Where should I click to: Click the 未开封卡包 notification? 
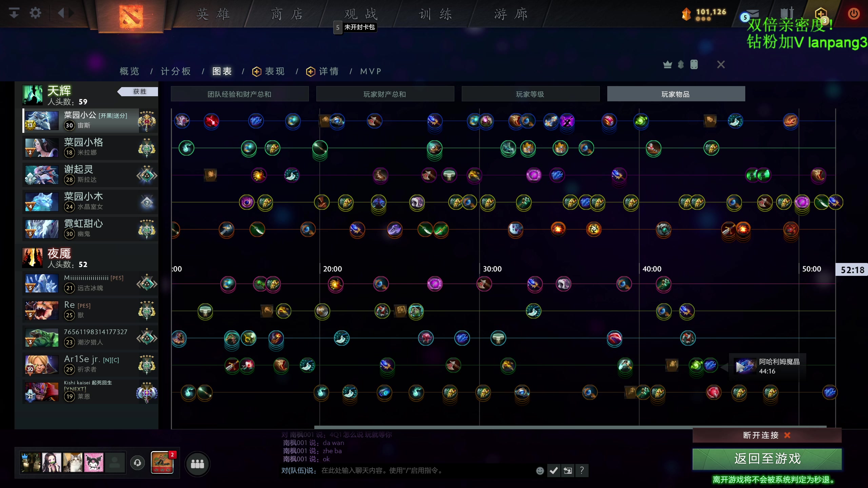(355, 27)
